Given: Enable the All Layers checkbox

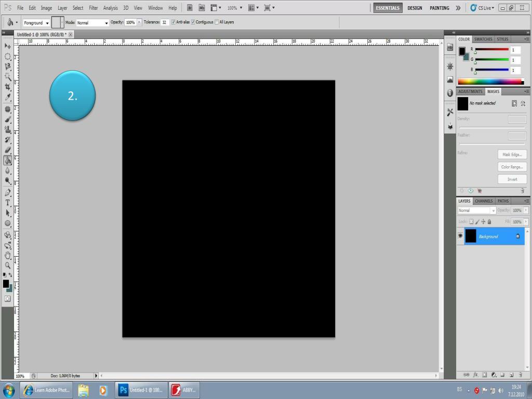Looking at the screenshot, I should coord(217,22).
